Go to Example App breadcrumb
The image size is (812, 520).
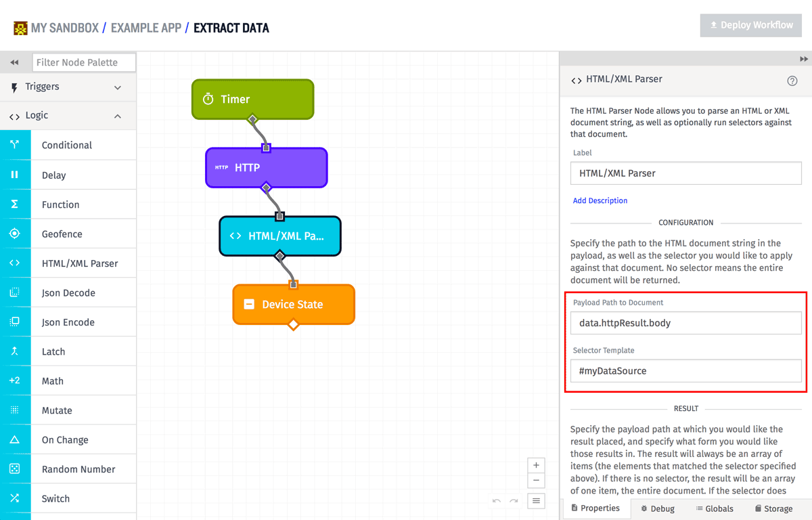coord(146,28)
